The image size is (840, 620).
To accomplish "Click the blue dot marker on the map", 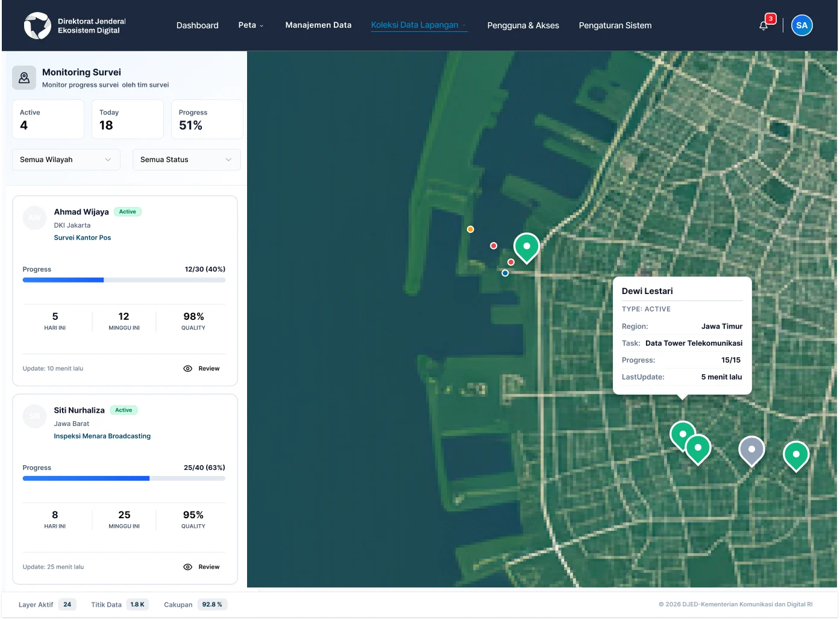I will [505, 273].
